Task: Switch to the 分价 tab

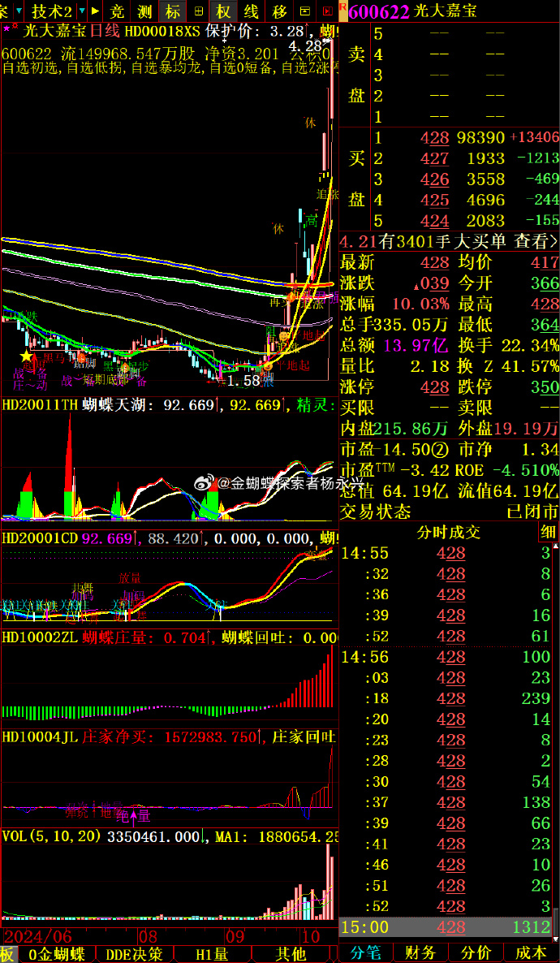Action: tap(475, 953)
